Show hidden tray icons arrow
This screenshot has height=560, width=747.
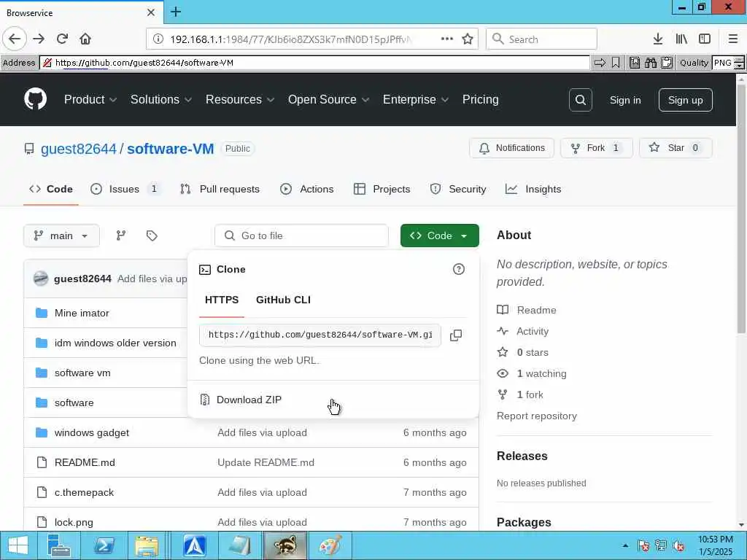(625, 545)
